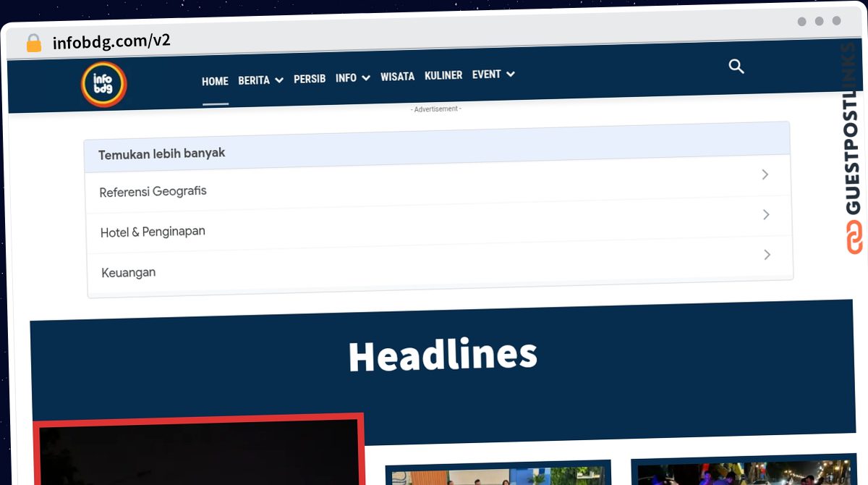
Task: Click chevron next to Keuangan
Action: (767, 255)
